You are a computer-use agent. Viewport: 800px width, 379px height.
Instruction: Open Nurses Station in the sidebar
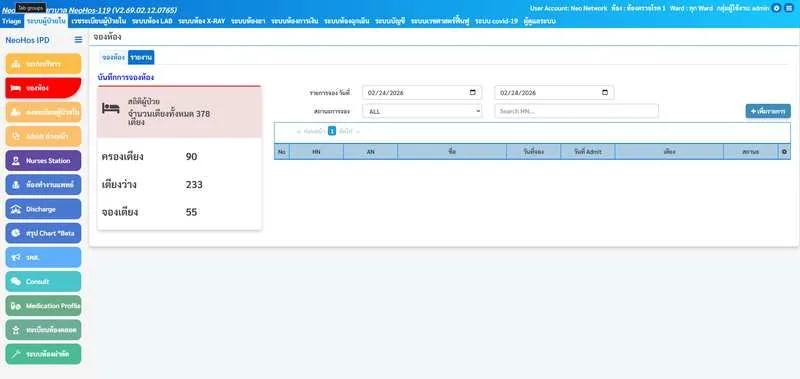tap(43, 160)
